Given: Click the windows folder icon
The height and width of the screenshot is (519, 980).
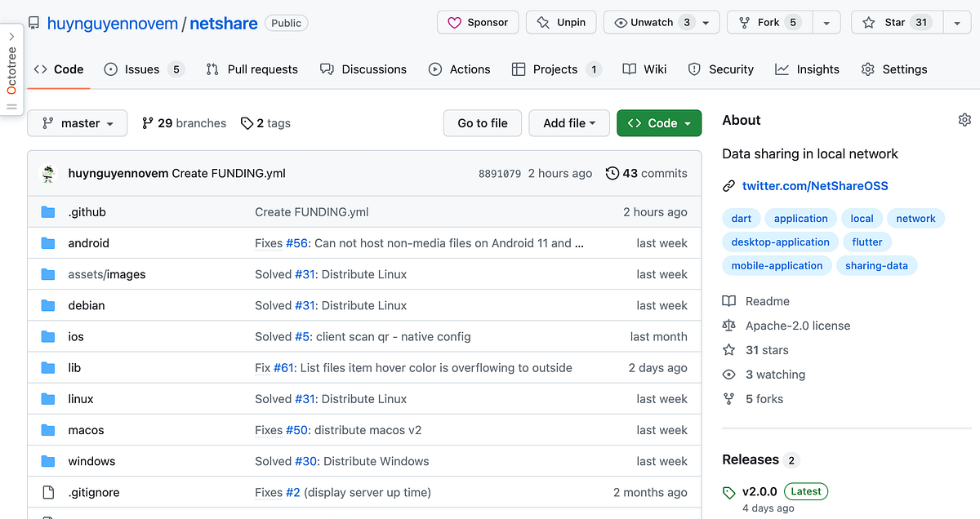Looking at the screenshot, I should pyautogui.click(x=48, y=461).
